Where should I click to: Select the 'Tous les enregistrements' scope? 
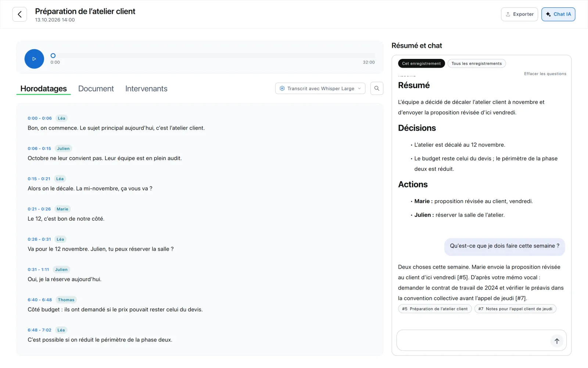point(477,63)
